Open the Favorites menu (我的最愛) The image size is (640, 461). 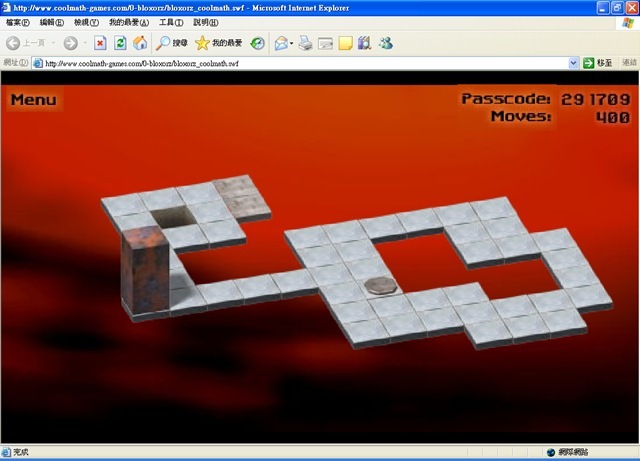point(129,22)
